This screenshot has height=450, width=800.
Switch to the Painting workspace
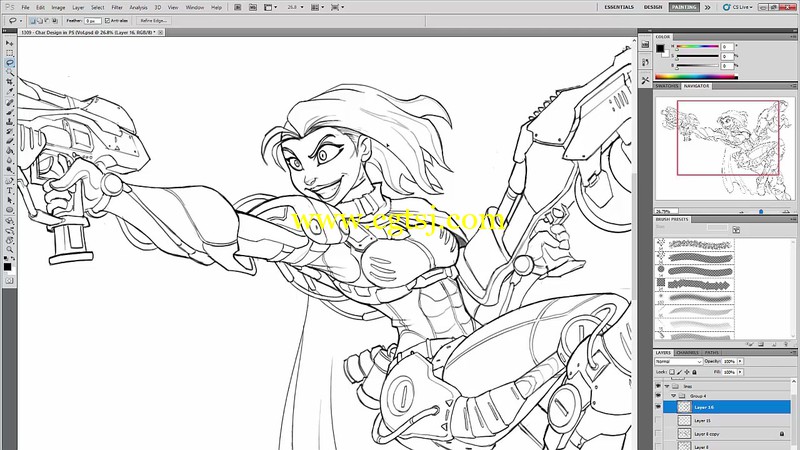(684, 7)
